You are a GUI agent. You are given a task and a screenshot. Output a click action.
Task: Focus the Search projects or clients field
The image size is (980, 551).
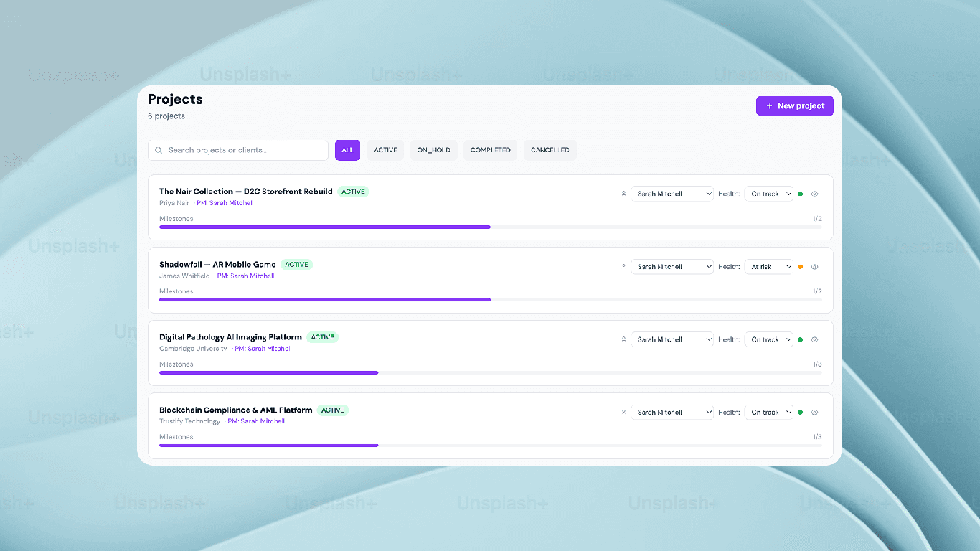[x=238, y=150]
